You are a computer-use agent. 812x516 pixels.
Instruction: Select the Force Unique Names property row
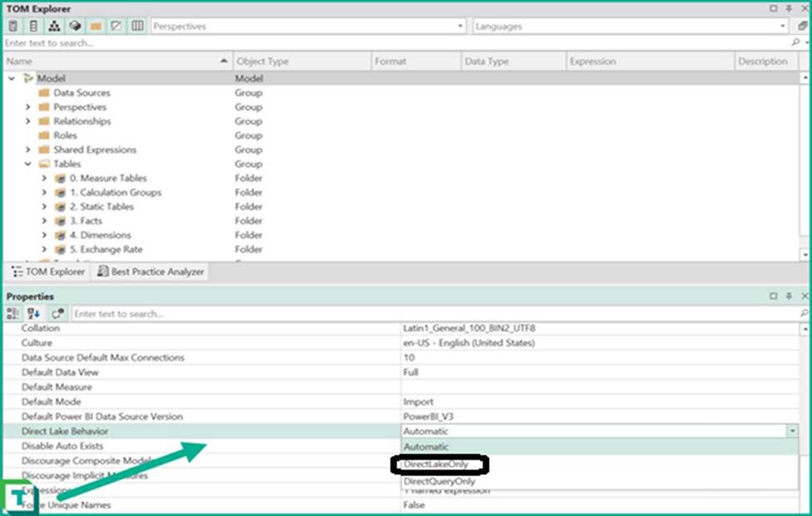tap(401, 504)
